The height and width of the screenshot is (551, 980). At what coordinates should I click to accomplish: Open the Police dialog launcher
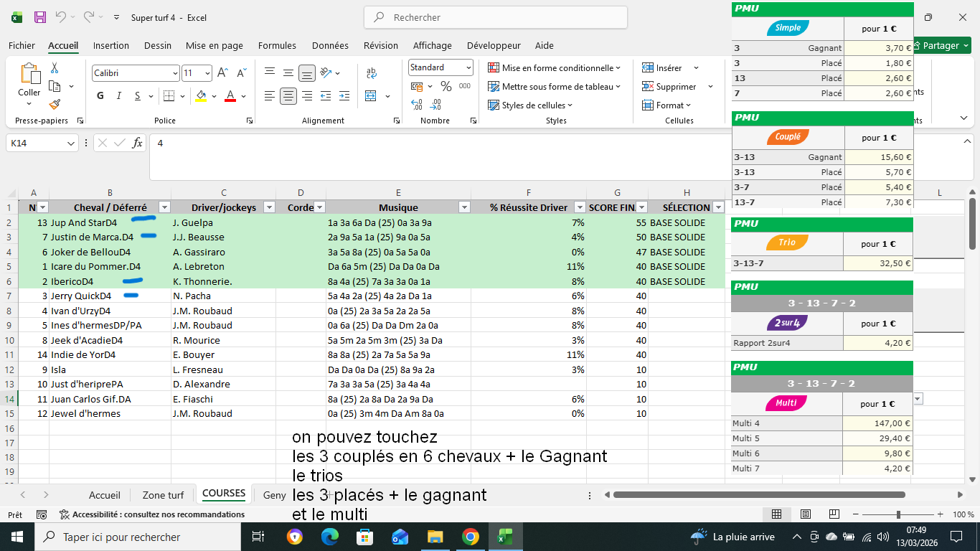click(x=248, y=121)
